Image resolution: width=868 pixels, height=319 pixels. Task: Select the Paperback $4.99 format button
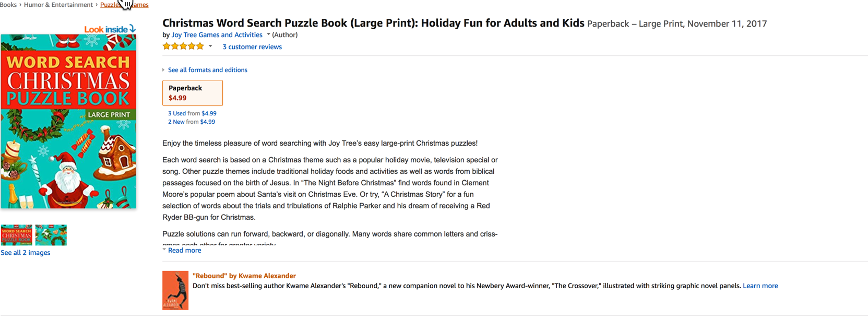(193, 93)
